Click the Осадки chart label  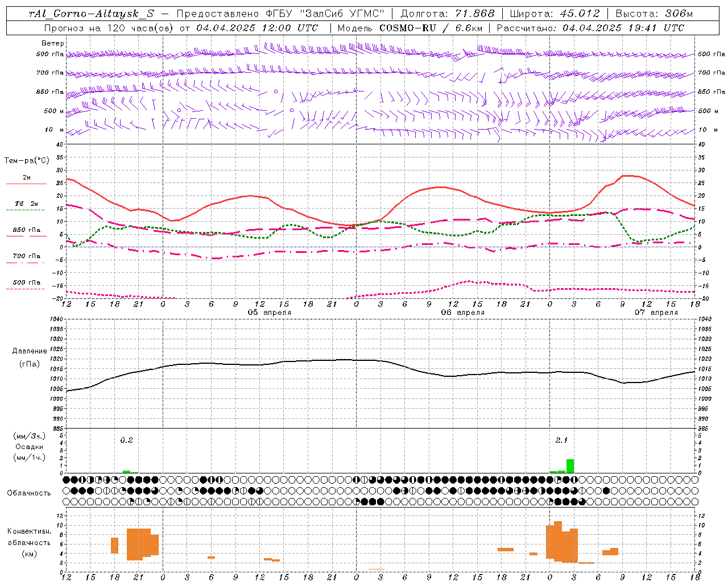[x=30, y=447]
